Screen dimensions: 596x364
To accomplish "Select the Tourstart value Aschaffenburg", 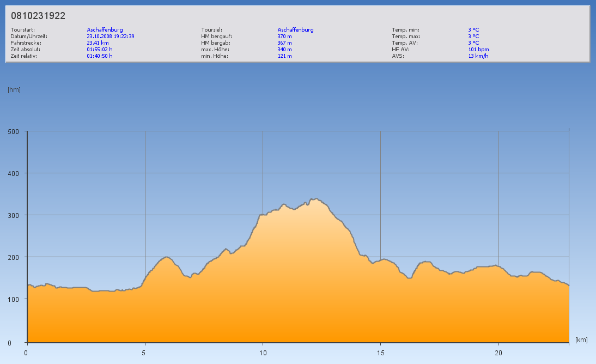I will (105, 30).
